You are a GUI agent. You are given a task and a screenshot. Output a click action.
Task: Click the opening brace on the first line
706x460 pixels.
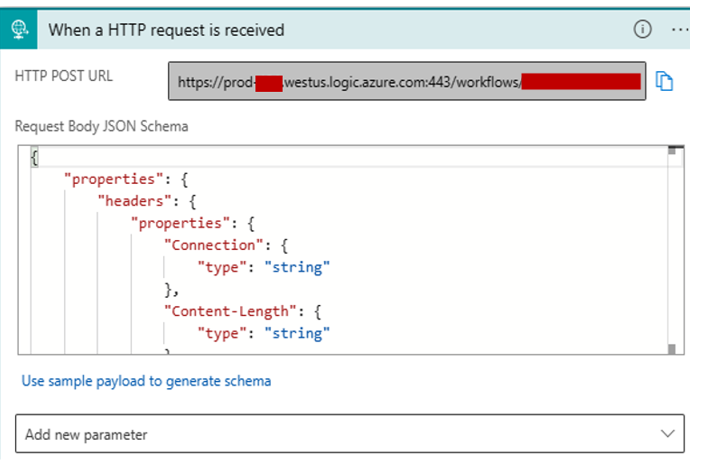[x=34, y=158]
